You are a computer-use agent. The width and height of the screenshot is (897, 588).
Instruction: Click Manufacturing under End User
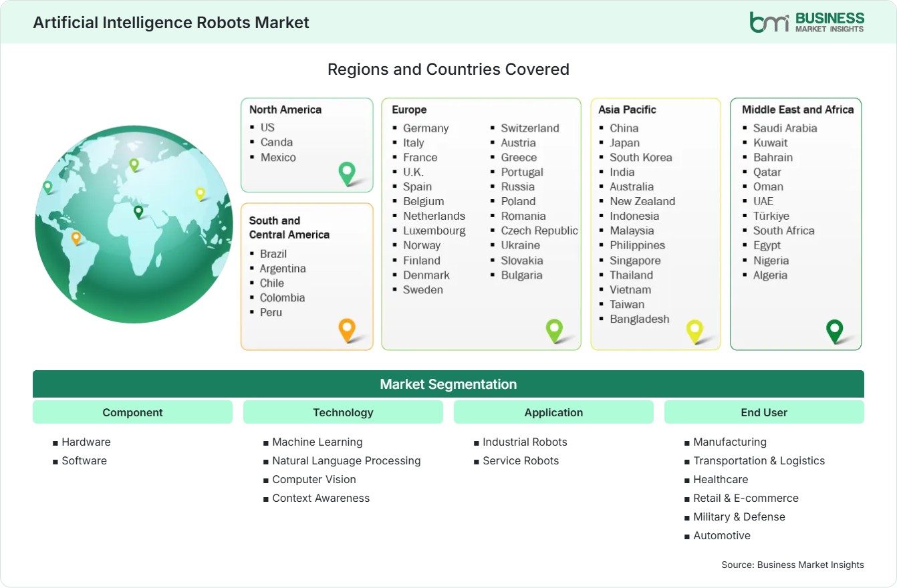click(x=730, y=442)
